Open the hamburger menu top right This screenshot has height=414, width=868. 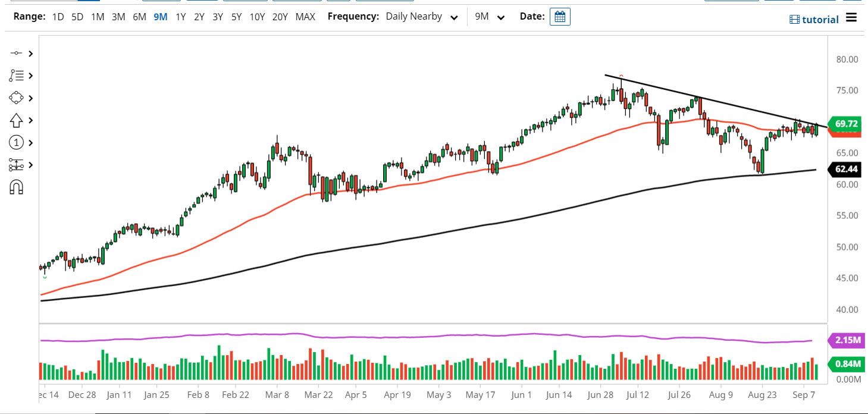[x=851, y=17]
